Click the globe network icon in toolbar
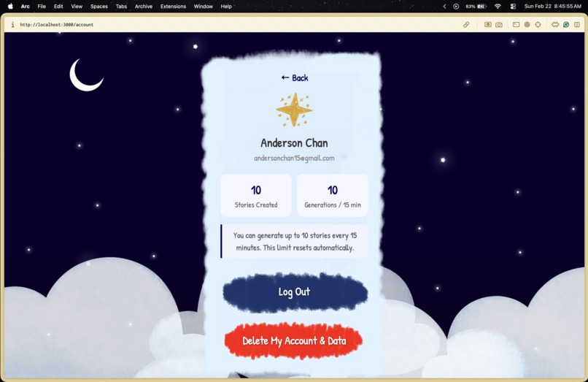Image resolution: width=588 pixels, height=382 pixels. click(527, 24)
